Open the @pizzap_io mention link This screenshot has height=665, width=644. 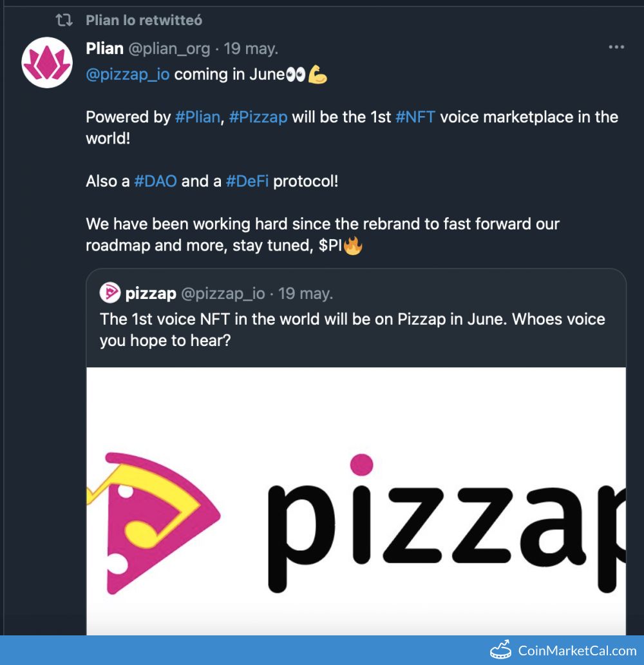click(128, 75)
